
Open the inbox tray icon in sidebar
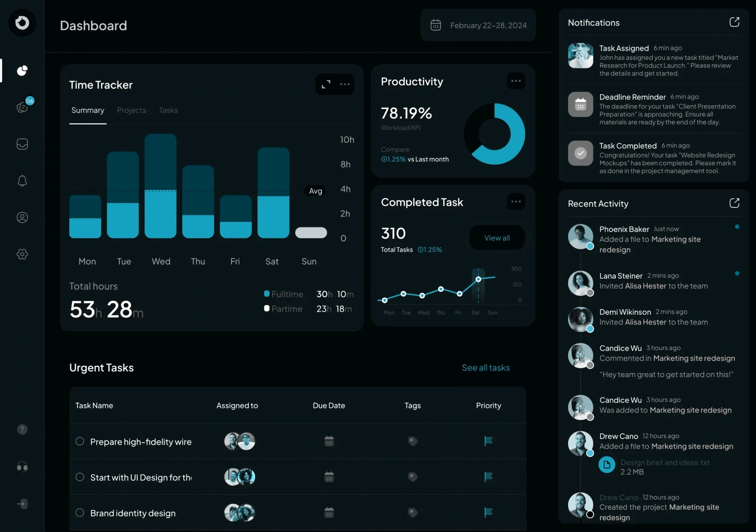point(22,144)
